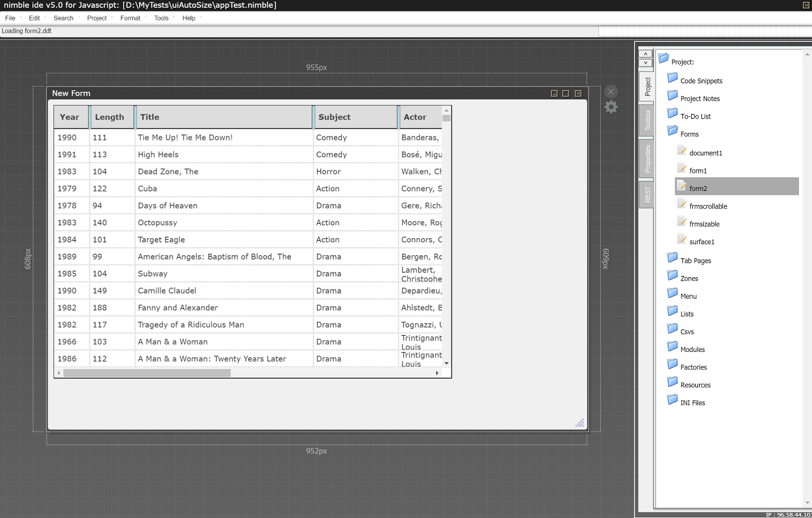Click the To-Do List folder icon
Image resolution: width=812 pixels, height=518 pixels.
673,113
